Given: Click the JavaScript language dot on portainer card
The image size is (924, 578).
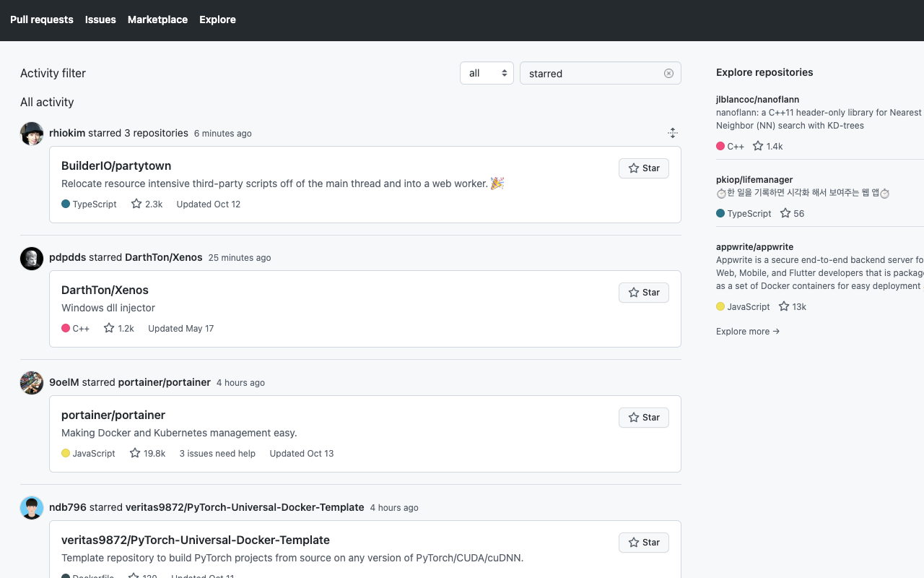Looking at the screenshot, I should click(x=66, y=454).
